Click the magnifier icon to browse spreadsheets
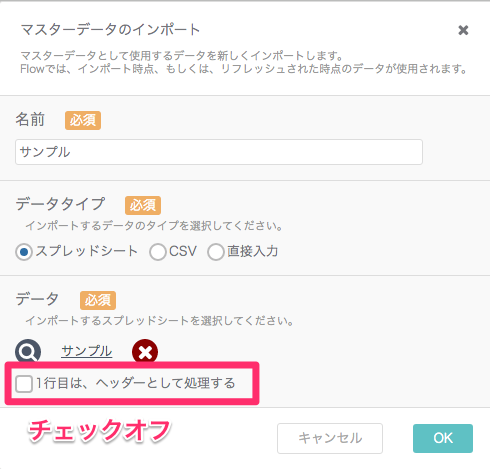This screenshot has height=469, width=490. point(28,352)
